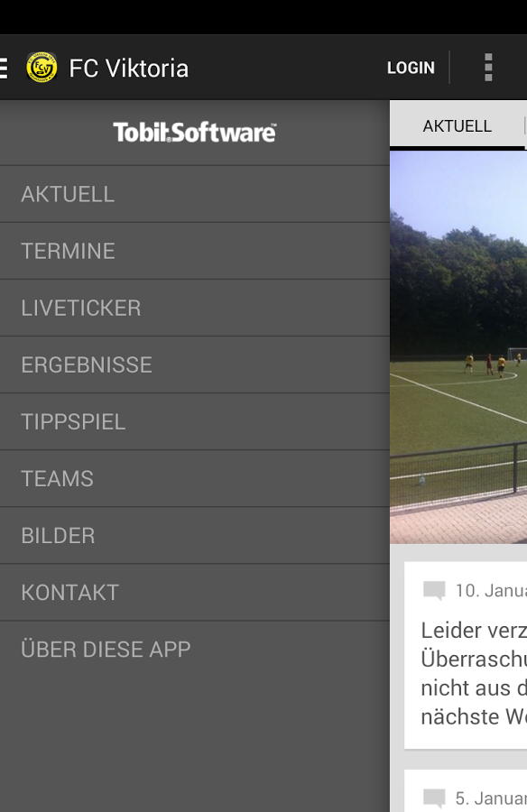Select AKTUELL in the side drawer
This screenshot has height=812, width=527.
point(195,195)
